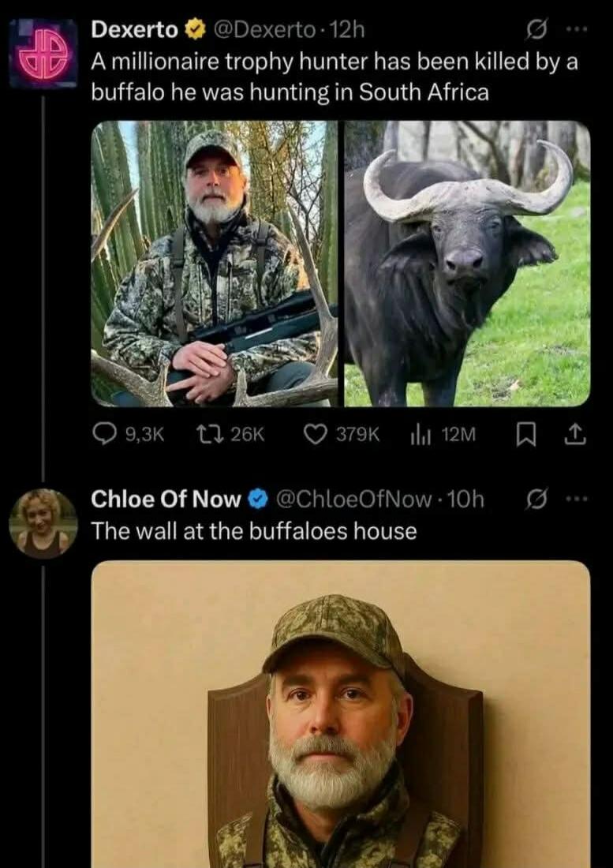Open the three-dot menu on Chloe's reply
Screen dimensions: 613x868
click(x=577, y=499)
